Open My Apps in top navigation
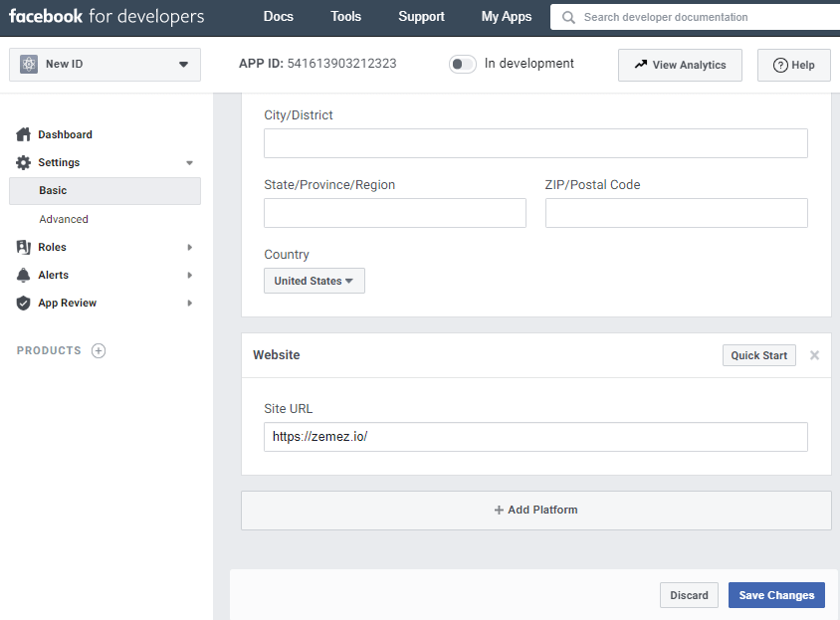Viewport: 840px width, 620px height. (x=507, y=17)
